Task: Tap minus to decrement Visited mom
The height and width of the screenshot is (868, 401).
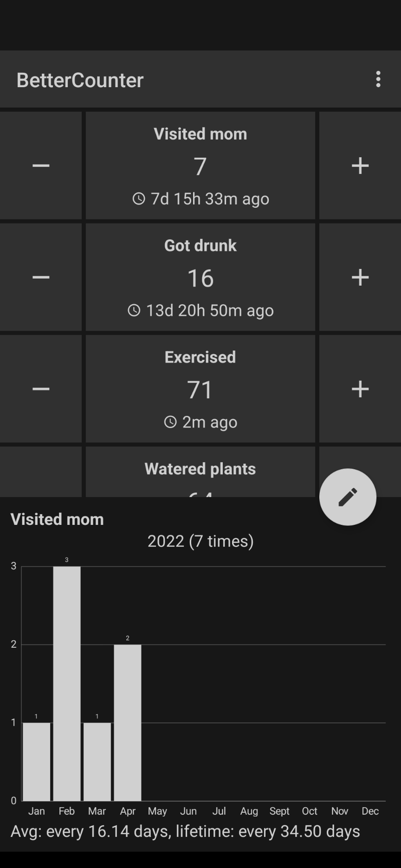Action: click(x=41, y=166)
